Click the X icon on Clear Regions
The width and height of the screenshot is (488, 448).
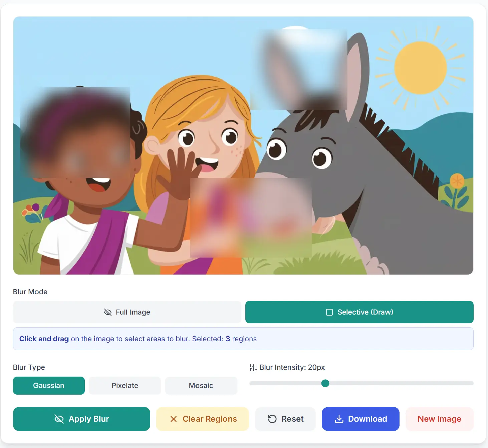174,419
